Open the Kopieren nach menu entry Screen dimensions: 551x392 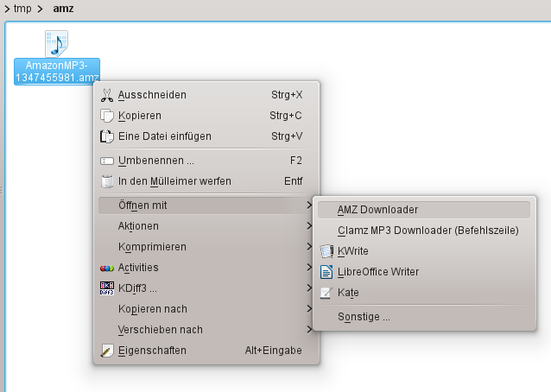pos(206,309)
